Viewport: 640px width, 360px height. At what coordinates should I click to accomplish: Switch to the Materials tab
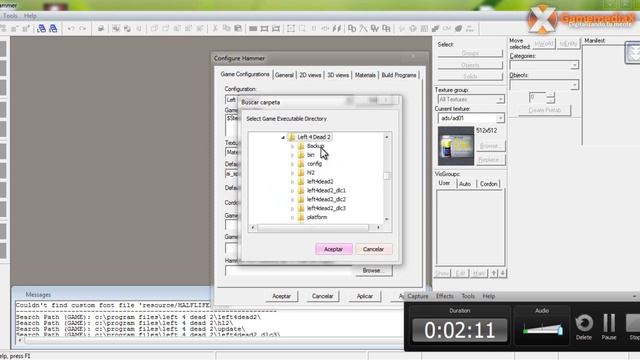(x=365, y=75)
